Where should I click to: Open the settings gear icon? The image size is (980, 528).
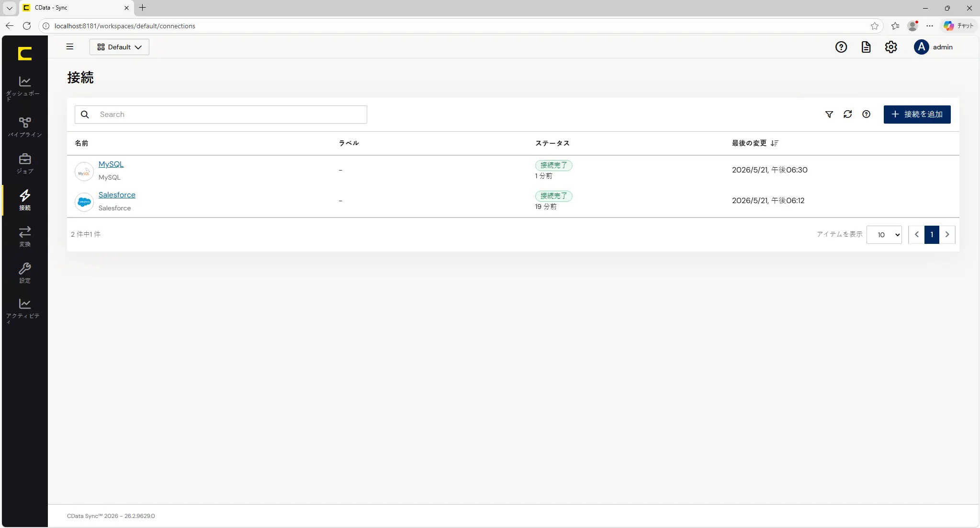click(x=891, y=47)
